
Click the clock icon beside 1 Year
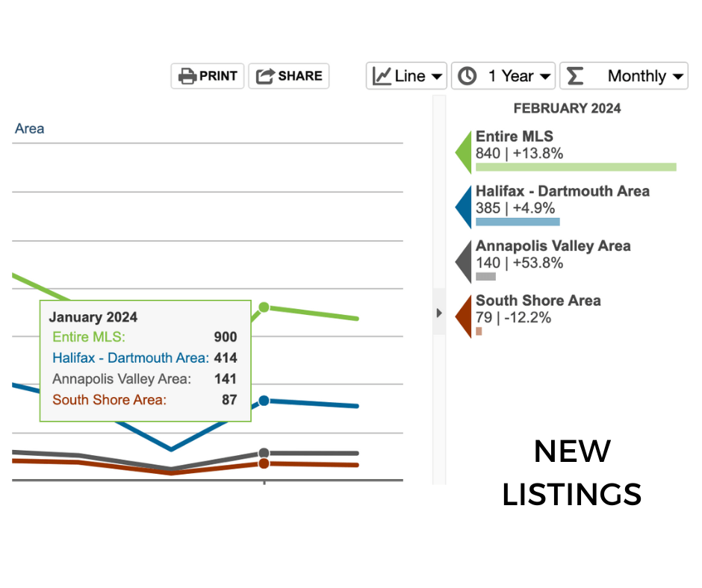tap(468, 76)
